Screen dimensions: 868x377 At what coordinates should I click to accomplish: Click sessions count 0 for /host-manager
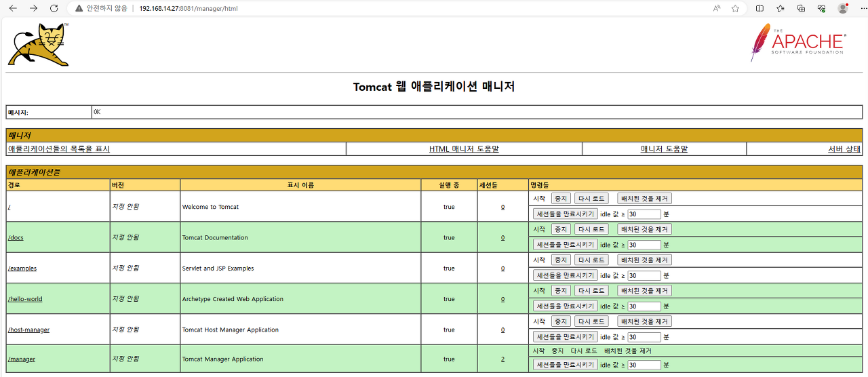coord(502,330)
